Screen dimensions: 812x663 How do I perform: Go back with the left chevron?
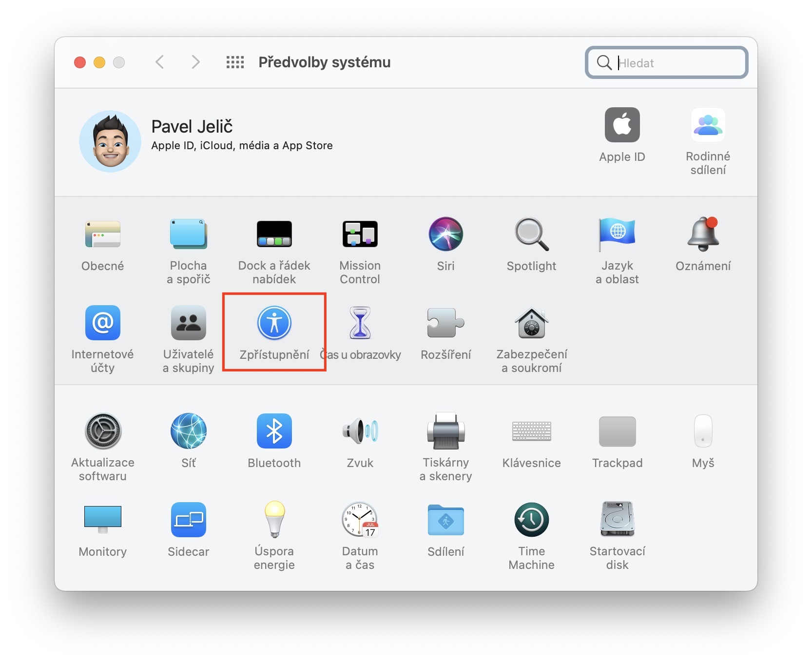click(159, 62)
